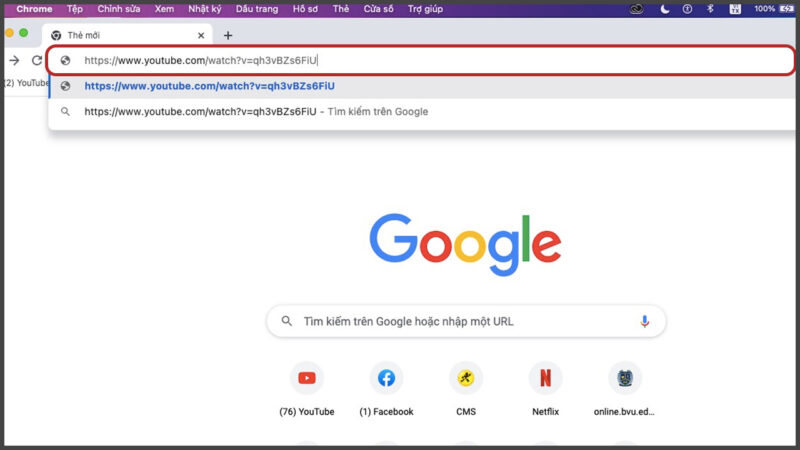Open the Bluetooth menu bar icon
Viewport: 800px width, 450px height.
pos(710,9)
